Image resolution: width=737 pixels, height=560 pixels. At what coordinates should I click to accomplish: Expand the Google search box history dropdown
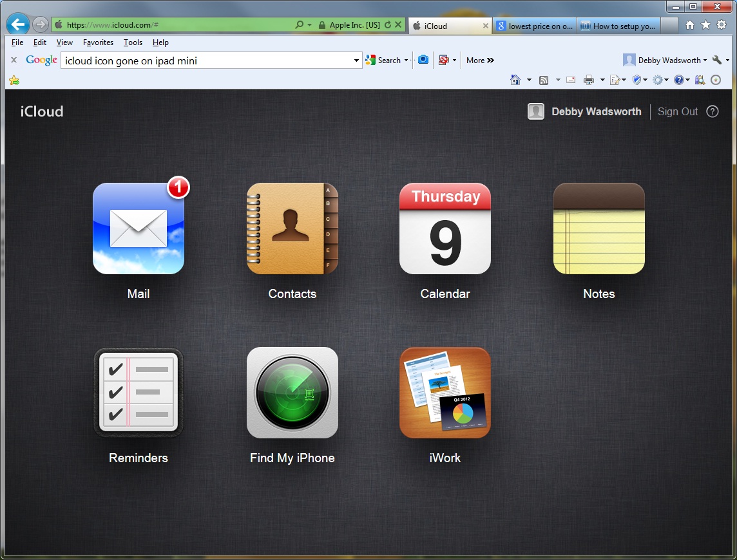point(356,60)
